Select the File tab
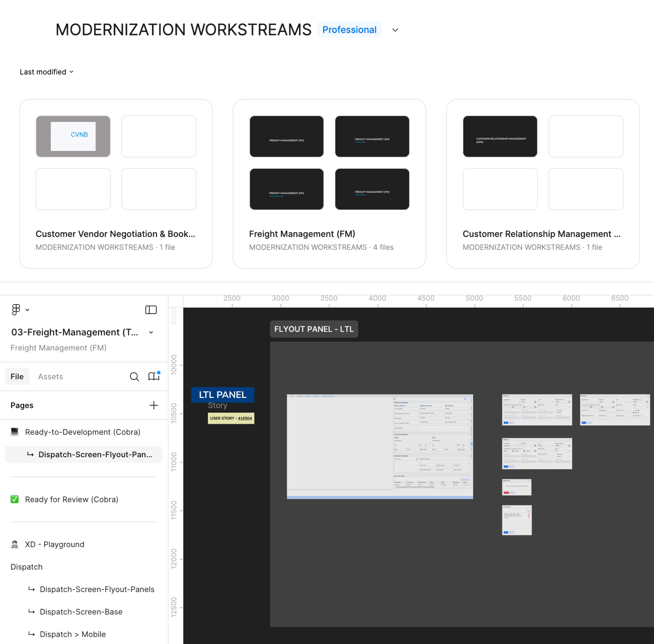Viewport: 654px width, 644px height. [x=17, y=377]
